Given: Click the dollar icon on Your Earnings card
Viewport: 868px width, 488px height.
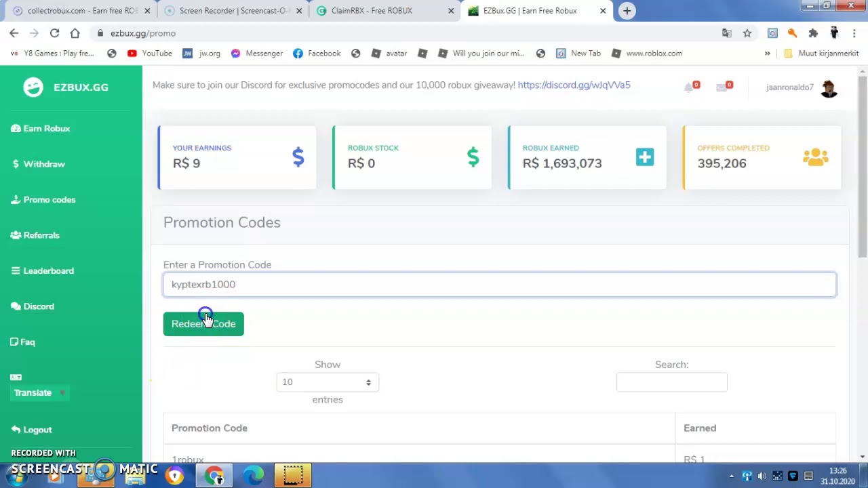Looking at the screenshot, I should (298, 157).
